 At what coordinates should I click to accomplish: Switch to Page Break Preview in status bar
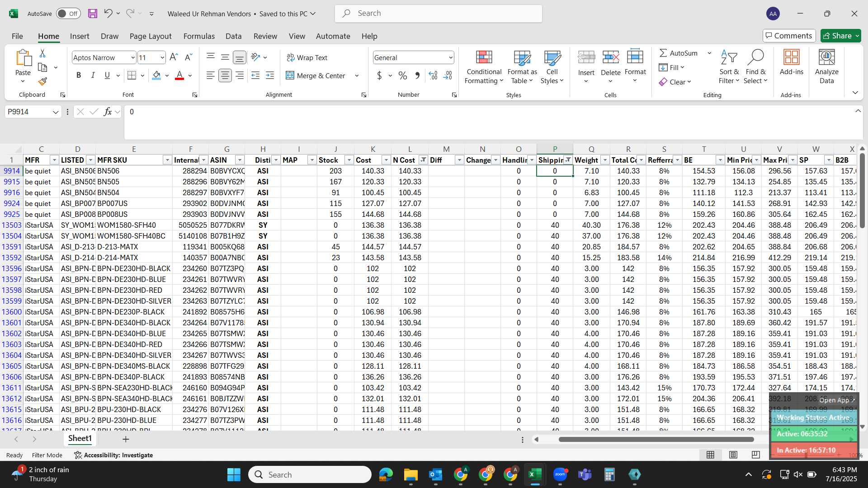756,455
